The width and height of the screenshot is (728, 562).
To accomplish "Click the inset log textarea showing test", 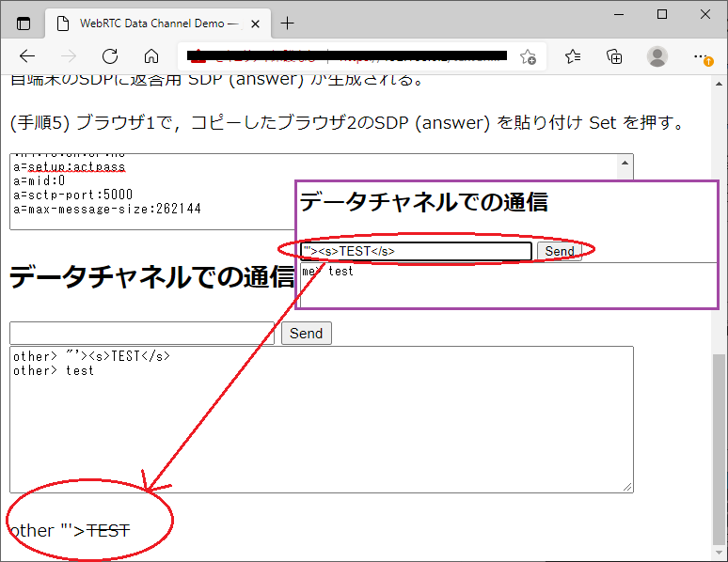I will 509,285.
